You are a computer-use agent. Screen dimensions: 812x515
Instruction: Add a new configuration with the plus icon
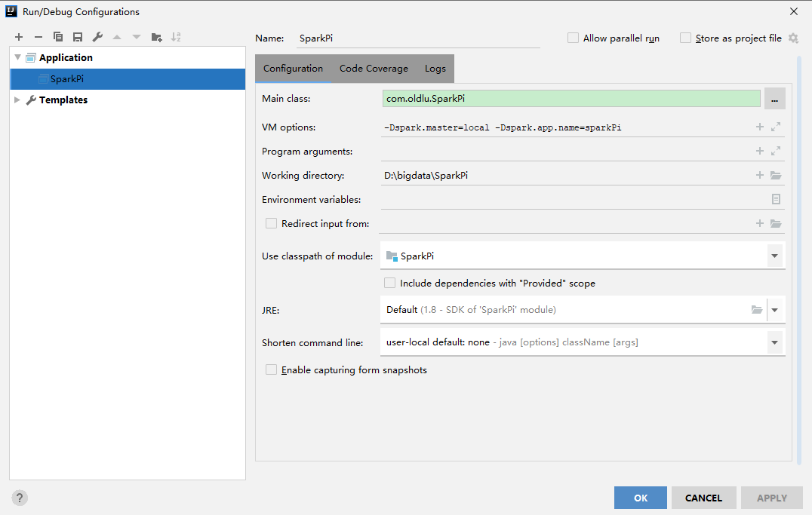19,37
